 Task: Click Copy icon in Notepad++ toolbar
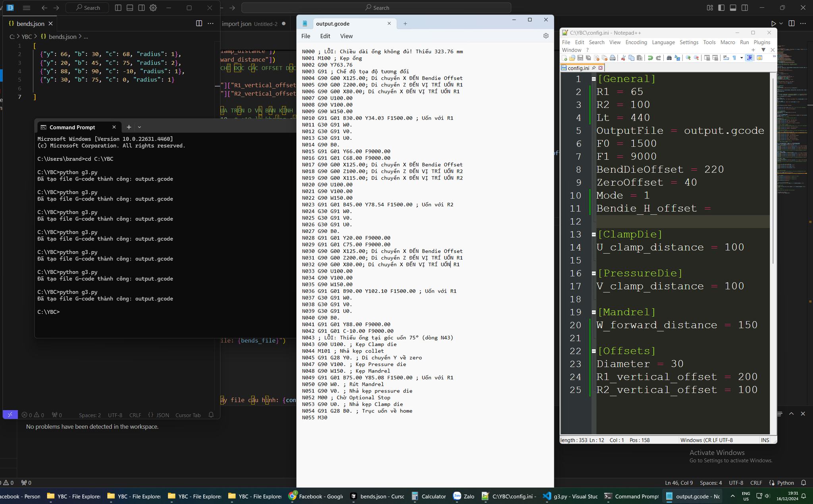[631, 58]
